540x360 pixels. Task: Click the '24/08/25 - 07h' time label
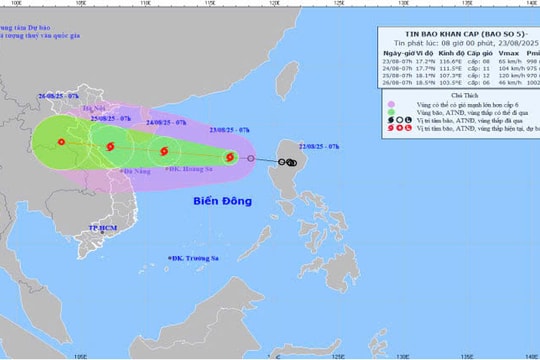click(166, 123)
